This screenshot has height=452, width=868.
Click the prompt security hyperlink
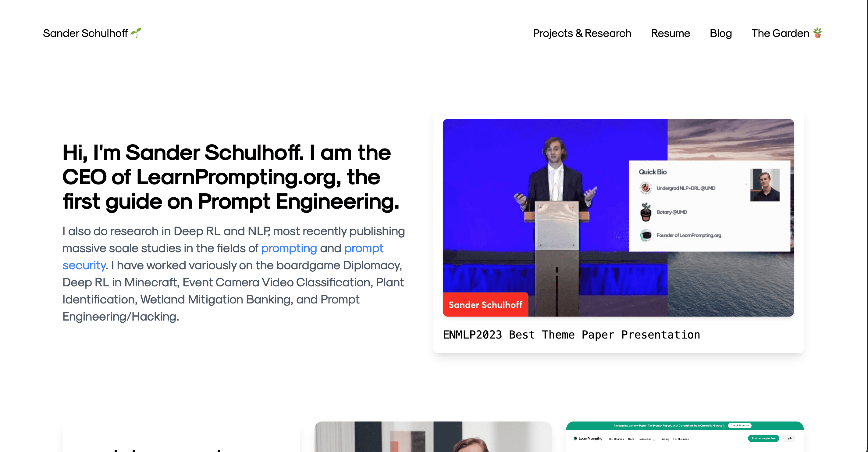point(85,265)
